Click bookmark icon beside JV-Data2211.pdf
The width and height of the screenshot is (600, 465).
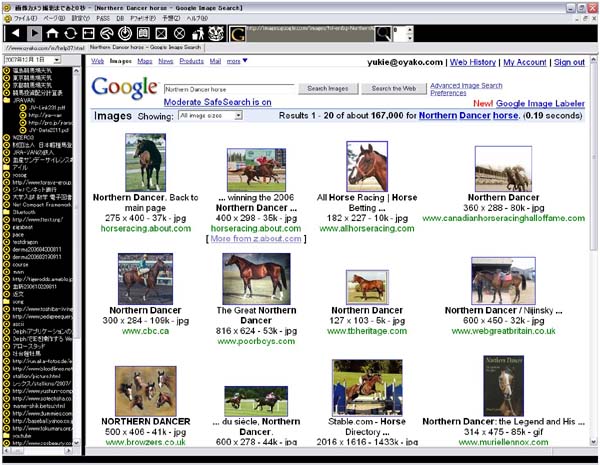23,130
